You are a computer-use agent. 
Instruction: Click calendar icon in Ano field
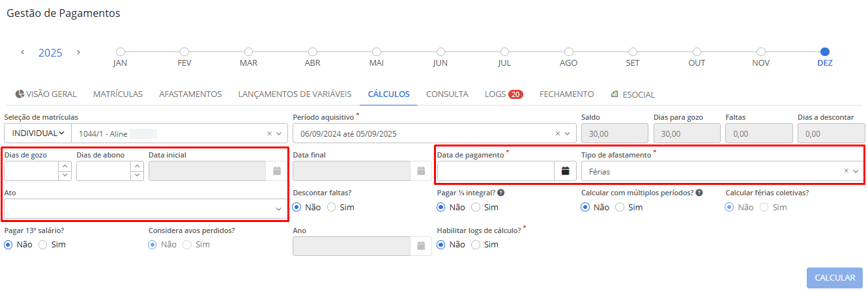tap(421, 245)
